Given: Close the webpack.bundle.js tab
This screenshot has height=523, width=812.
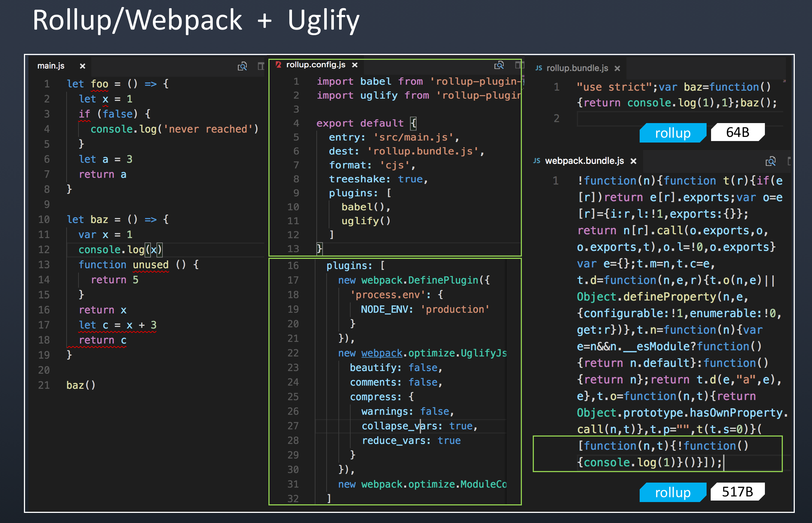Looking at the screenshot, I should coord(633,161).
